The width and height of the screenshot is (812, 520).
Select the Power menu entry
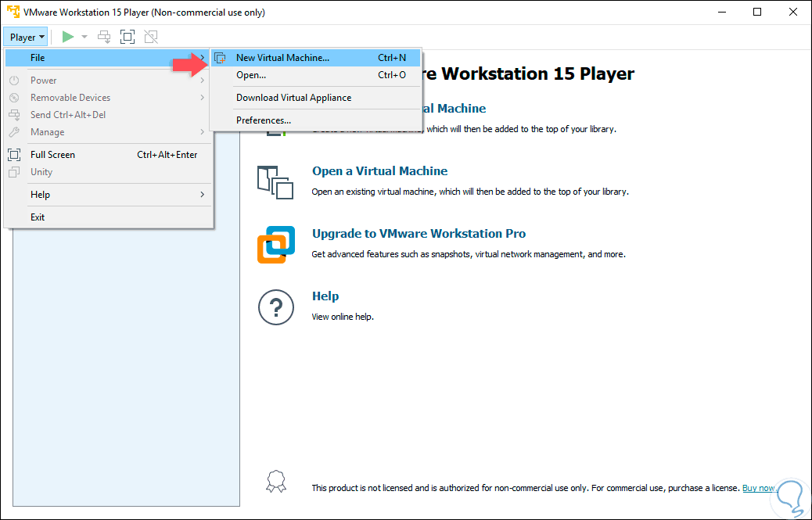(107, 81)
